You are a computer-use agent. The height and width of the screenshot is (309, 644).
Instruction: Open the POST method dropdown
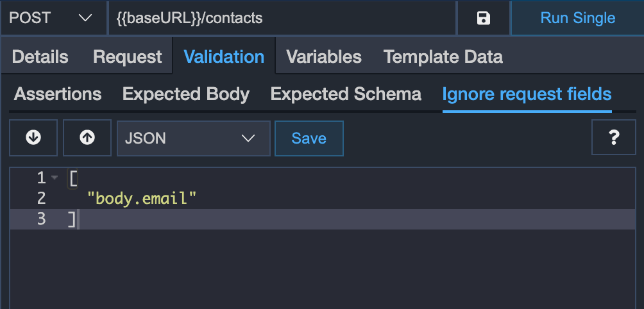pyautogui.click(x=54, y=18)
